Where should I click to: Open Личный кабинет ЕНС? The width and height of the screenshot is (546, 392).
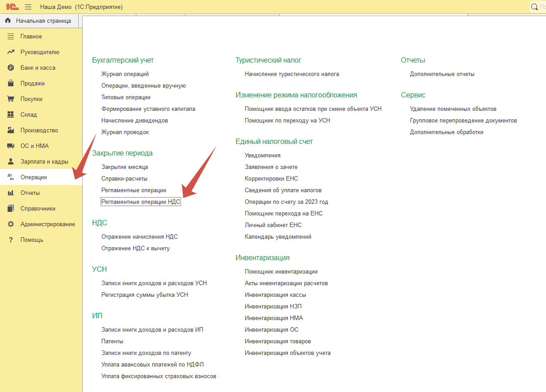273,225
